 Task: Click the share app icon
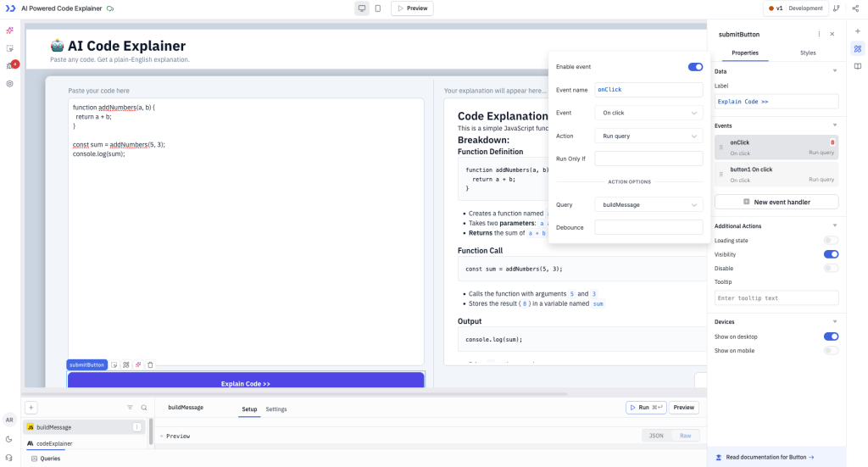tap(856, 8)
